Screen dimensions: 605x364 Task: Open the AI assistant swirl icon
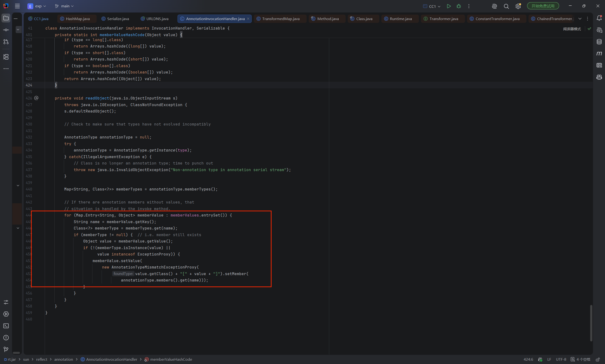[x=494, y=6]
